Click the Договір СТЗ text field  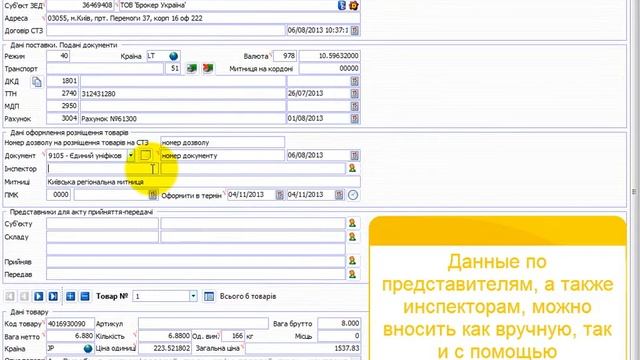coord(166,31)
